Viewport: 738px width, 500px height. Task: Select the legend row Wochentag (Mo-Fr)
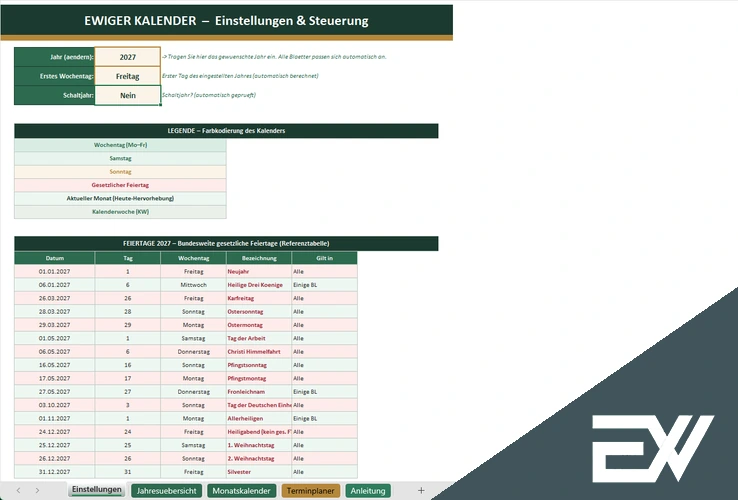tap(120, 145)
